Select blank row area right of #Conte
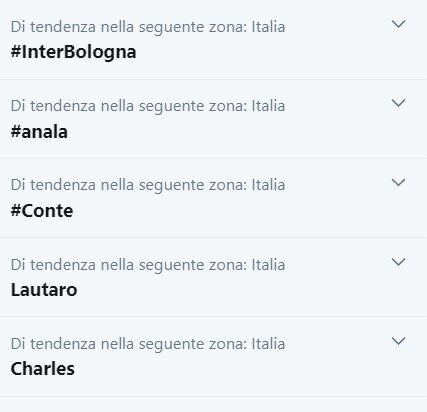Viewport: 427px width, 412px height. pyautogui.click(x=248, y=211)
